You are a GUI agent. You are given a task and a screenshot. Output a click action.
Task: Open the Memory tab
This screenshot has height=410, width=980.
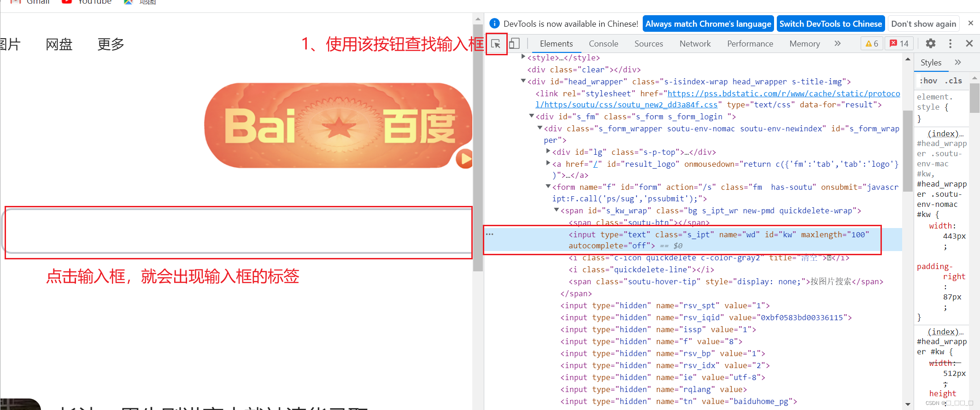click(x=804, y=44)
